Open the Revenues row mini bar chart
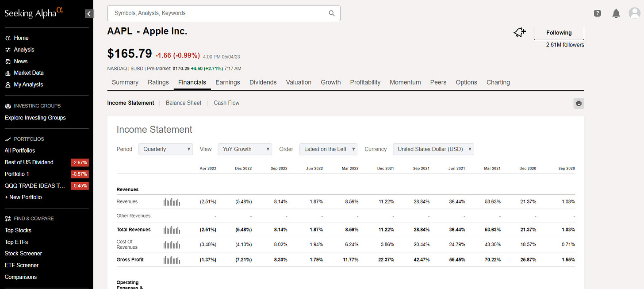Image resolution: width=644 pixels, height=289 pixels. click(172, 202)
